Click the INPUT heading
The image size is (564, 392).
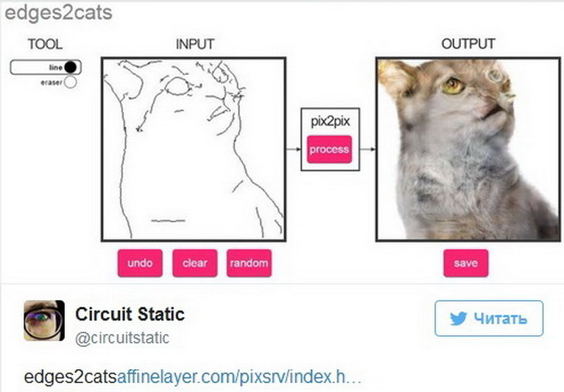pos(194,44)
